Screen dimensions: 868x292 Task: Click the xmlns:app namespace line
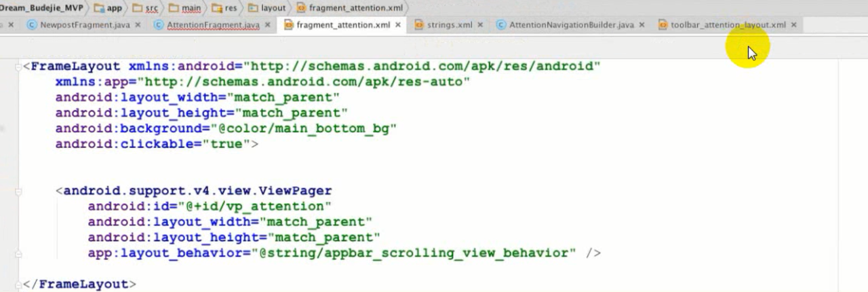pyautogui.click(x=263, y=81)
